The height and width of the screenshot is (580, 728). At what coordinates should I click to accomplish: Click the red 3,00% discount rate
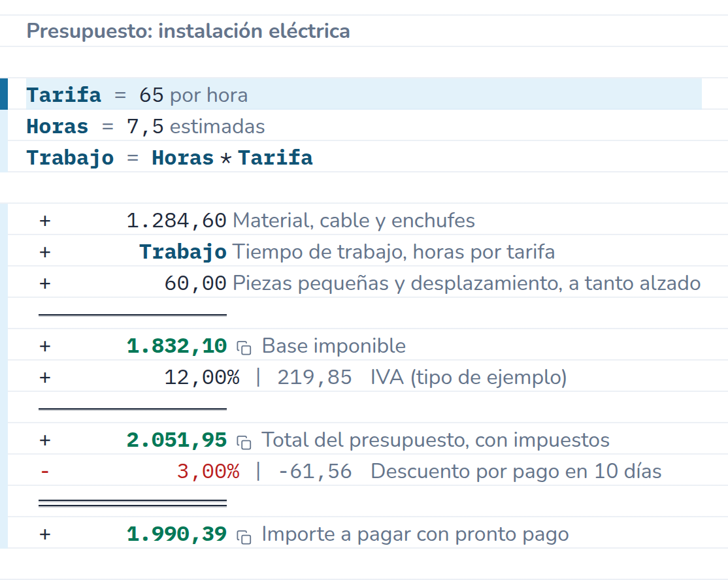point(208,472)
